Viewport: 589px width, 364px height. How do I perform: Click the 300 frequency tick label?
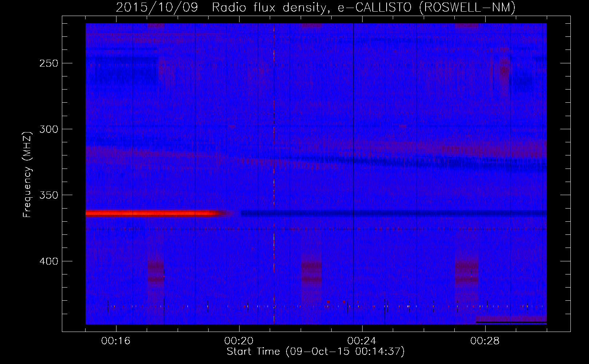[49, 129]
